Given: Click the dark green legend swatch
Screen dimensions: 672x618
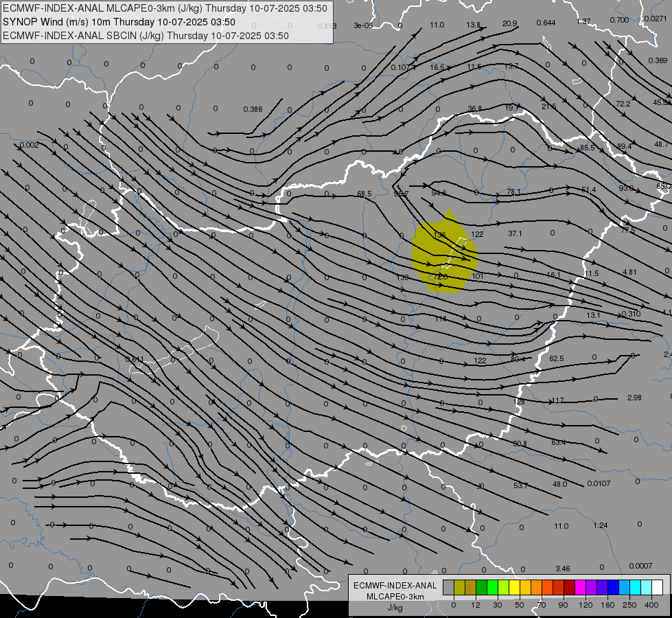Looking at the screenshot, I should click(481, 588).
